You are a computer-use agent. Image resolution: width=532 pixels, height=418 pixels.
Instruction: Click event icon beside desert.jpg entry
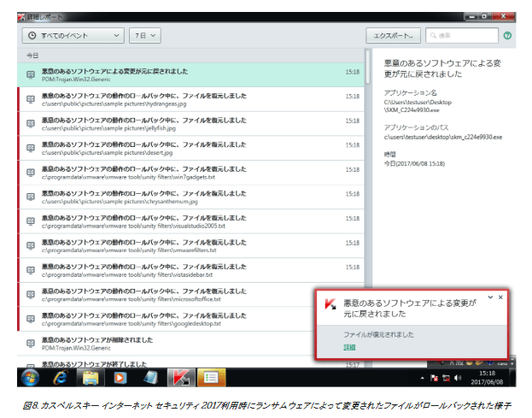(31, 148)
